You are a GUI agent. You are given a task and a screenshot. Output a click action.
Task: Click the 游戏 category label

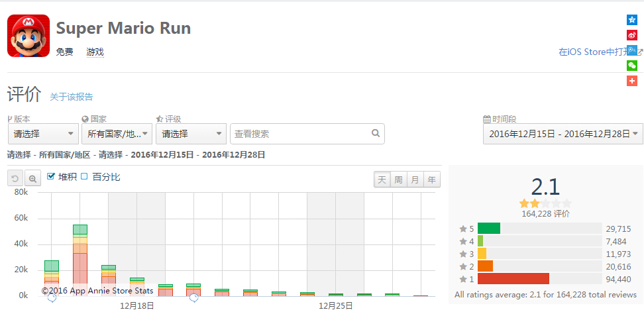[x=95, y=52]
